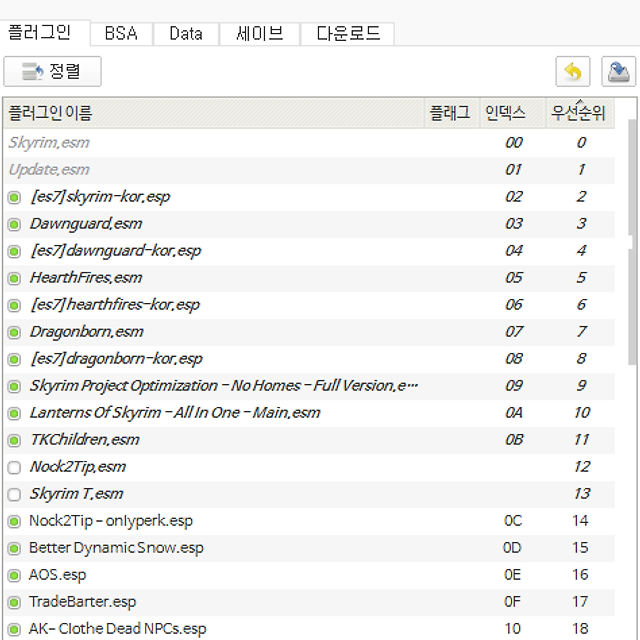The height and width of the screenshot is (640, 640).
Task: Disable [es7]hearthfires-kor.esp plugin
Action: [x=14, y=305]
